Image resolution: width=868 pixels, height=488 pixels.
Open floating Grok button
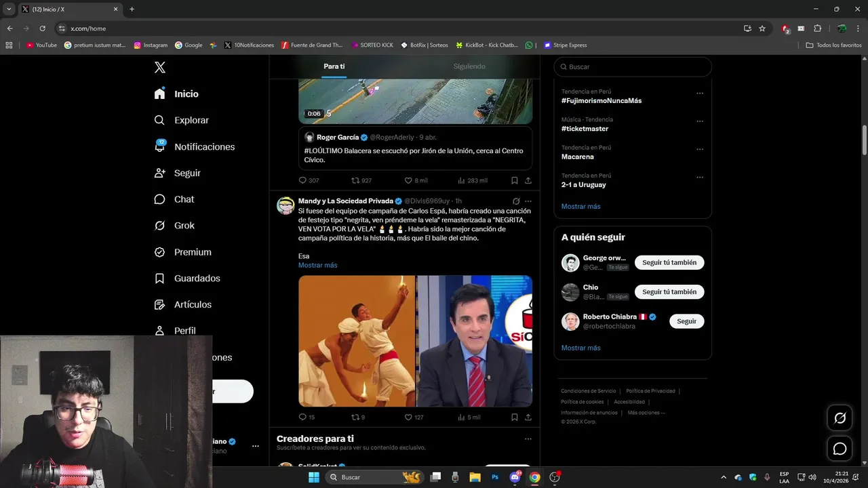pos(840,418)
